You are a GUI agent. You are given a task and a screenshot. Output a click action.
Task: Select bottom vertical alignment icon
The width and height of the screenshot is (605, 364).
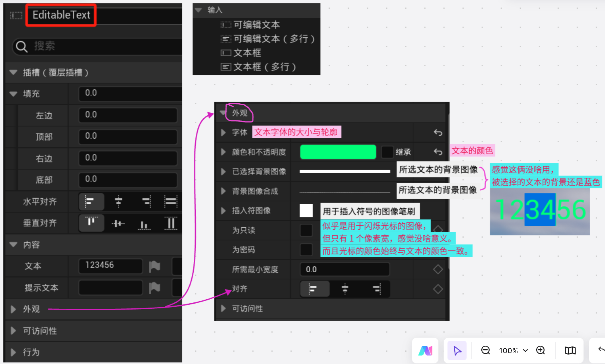point(144,223)
